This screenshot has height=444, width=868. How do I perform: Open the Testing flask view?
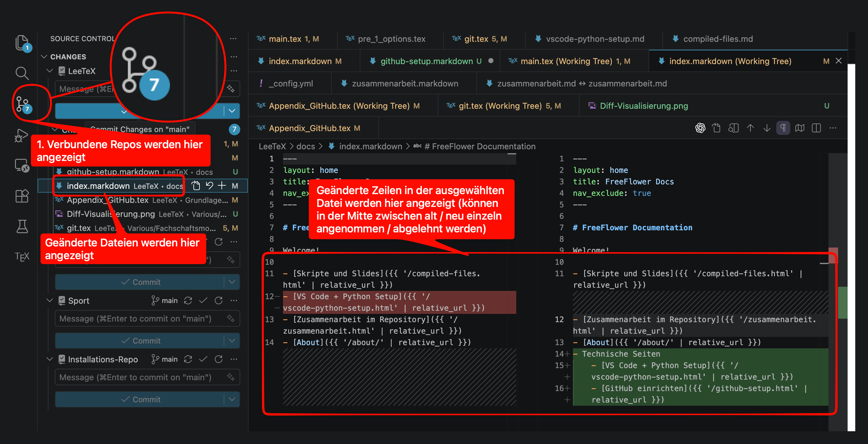[22, 226]
